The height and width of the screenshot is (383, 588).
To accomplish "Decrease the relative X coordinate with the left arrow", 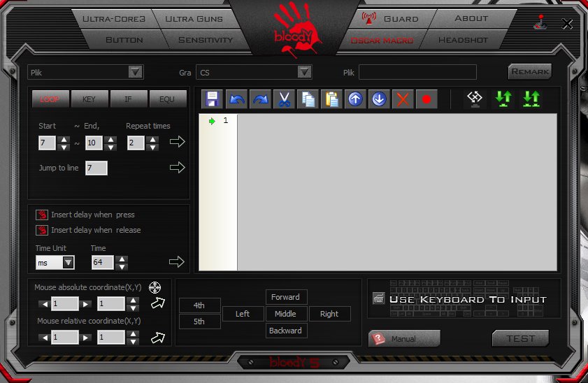I will [45, 338].
